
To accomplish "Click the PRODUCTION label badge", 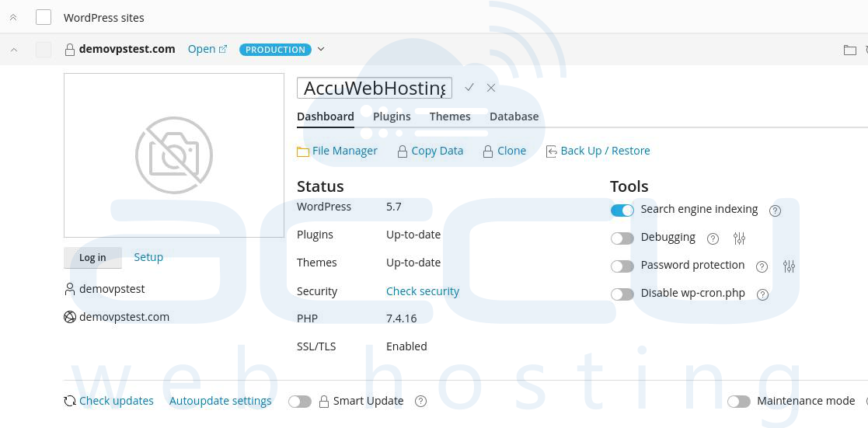I will pos(275,49).
